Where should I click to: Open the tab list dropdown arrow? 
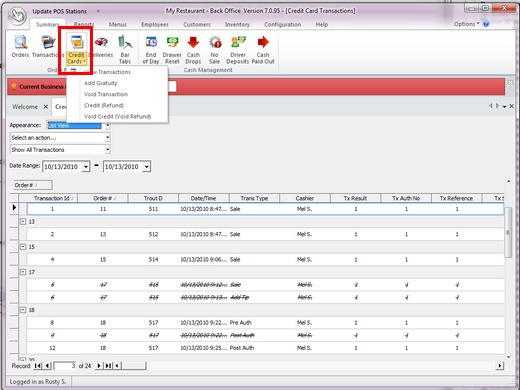[x=504, y=106]
